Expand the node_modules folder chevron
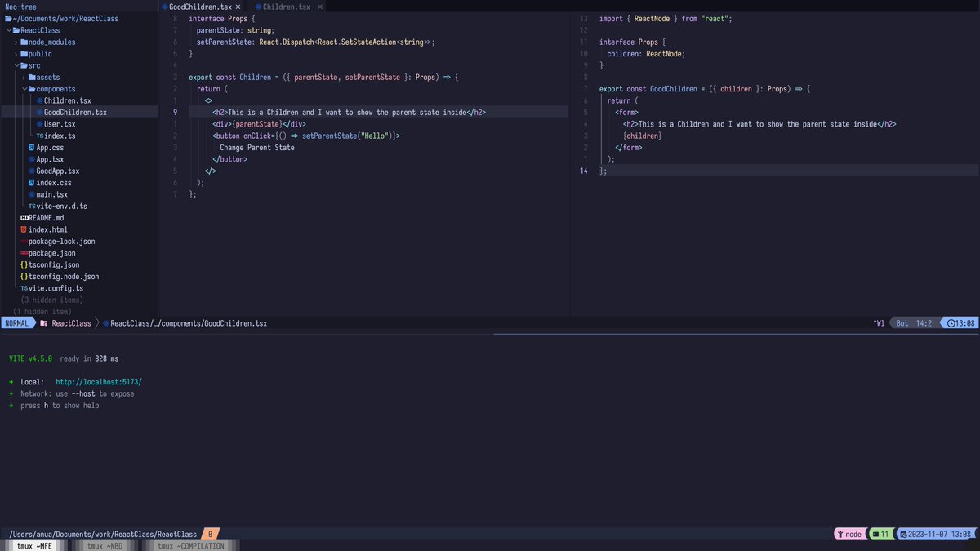The width and height of the screenshot is (980, 551). (16, 42)
